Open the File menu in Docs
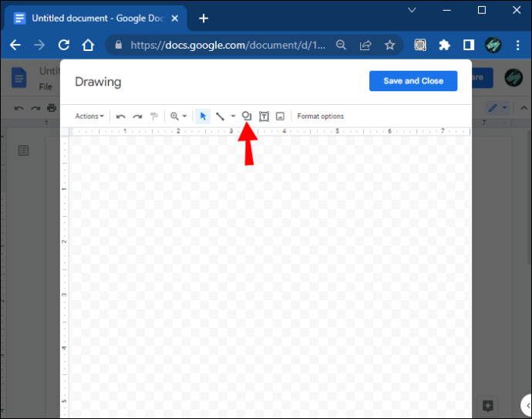This screenshot has height=419, width=532. (x=45, y=87)
